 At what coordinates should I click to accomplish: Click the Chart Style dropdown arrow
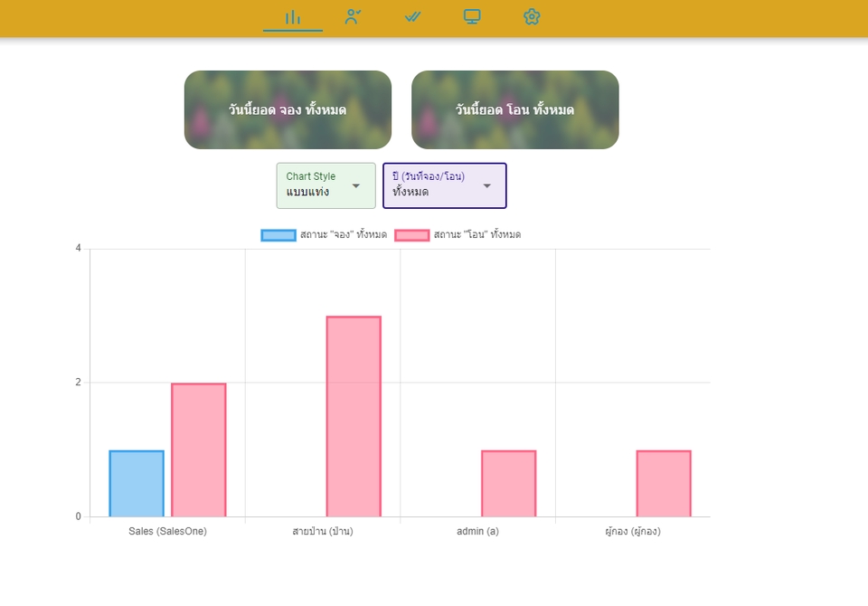tap(356, 186)
